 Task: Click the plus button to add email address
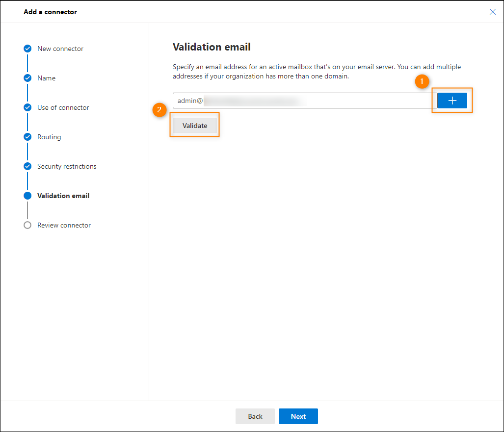pyautogui.click(x=452, y=101)
